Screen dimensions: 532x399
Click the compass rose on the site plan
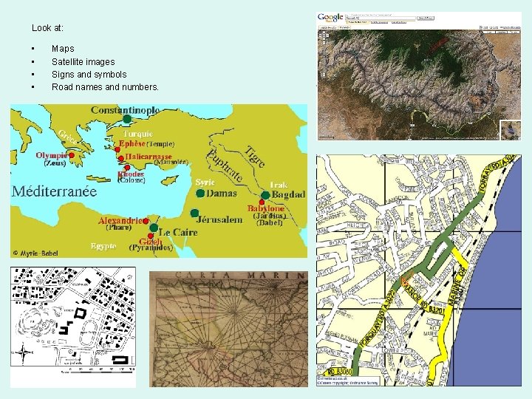pos(23,353)
